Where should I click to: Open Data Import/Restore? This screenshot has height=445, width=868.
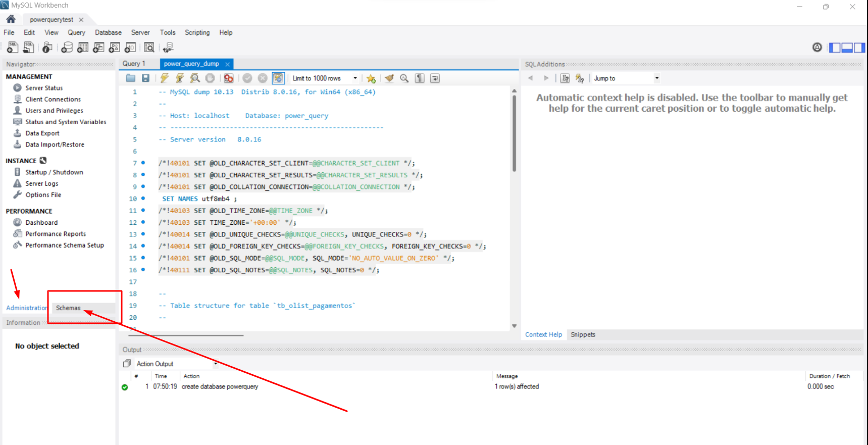[55, 144]
